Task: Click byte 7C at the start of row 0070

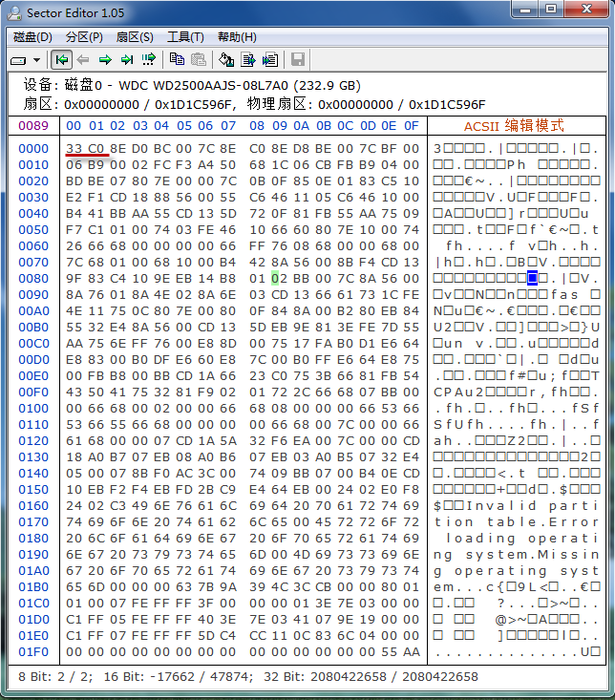Action: (74, 263)
